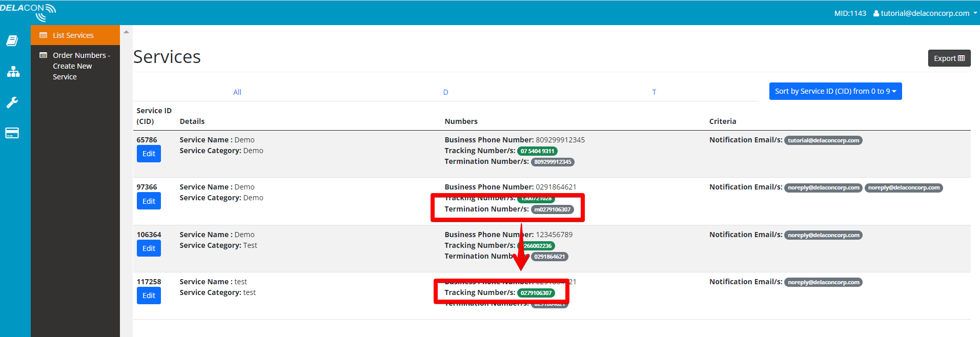
Task: Click tracking number 0279106307 badge
Action: [x=536, y=293]
